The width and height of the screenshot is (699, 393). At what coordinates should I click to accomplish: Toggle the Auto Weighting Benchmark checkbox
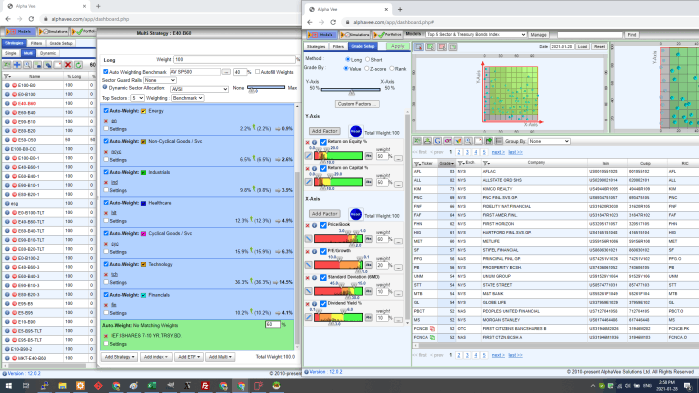(106, 72)
